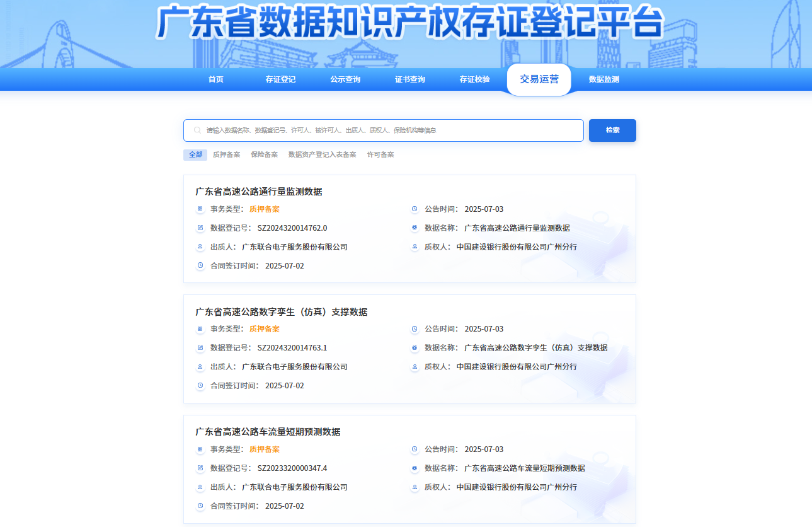Select the 交易运营 navigation tab
812x527 pixels.
[x=539, y=79]
